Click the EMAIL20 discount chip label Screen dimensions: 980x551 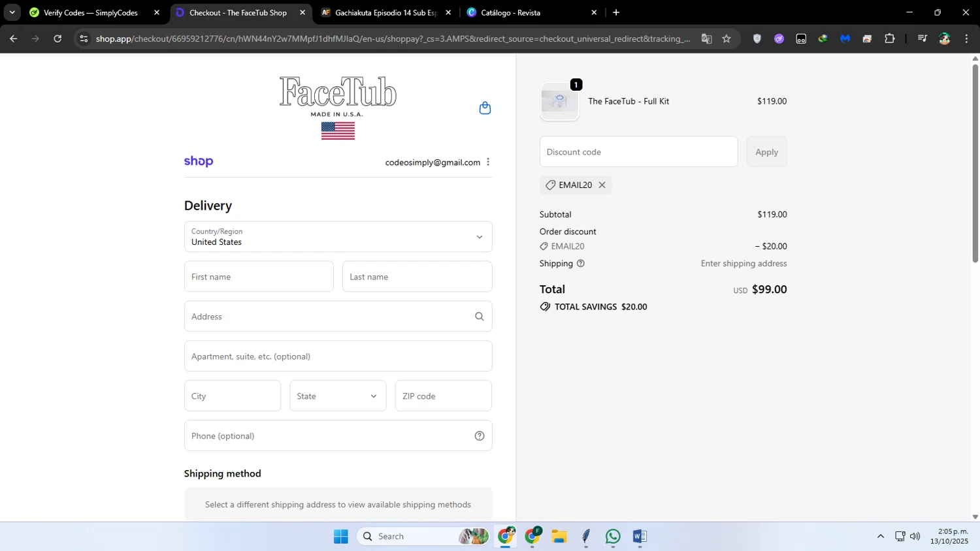pos(575,185)
